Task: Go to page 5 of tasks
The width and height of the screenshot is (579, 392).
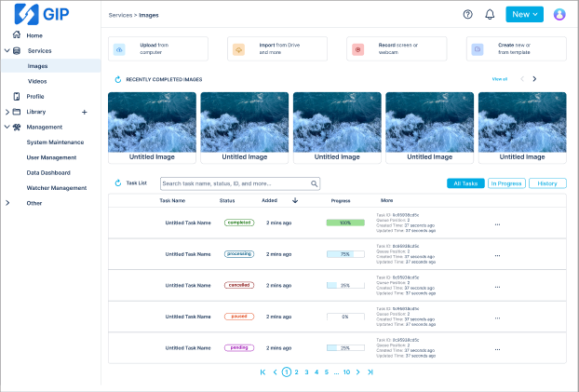Action: 327,372
